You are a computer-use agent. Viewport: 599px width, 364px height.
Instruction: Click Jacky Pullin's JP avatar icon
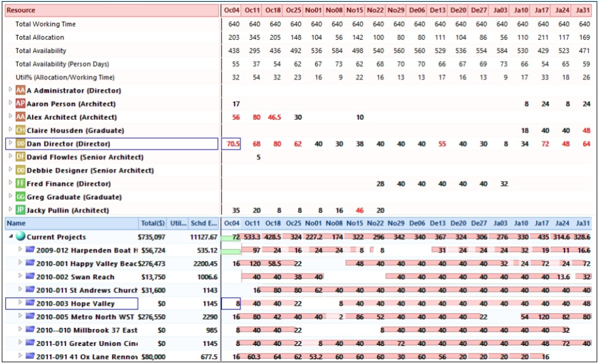20,210
